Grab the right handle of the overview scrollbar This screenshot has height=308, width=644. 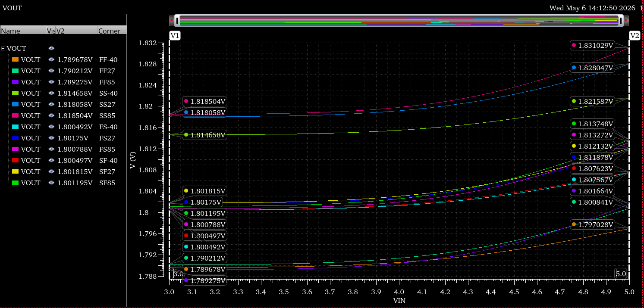tap(621, 20)
